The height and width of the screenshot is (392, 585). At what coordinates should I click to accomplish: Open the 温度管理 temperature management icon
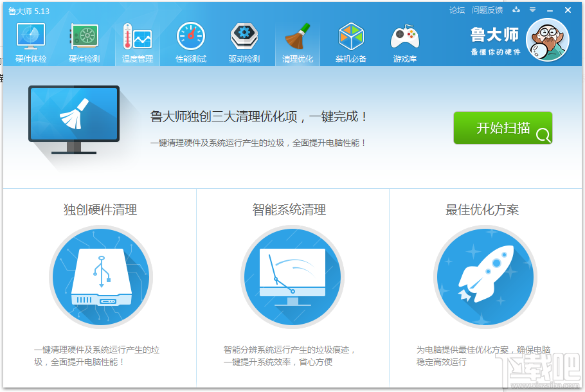click(138, 42)
